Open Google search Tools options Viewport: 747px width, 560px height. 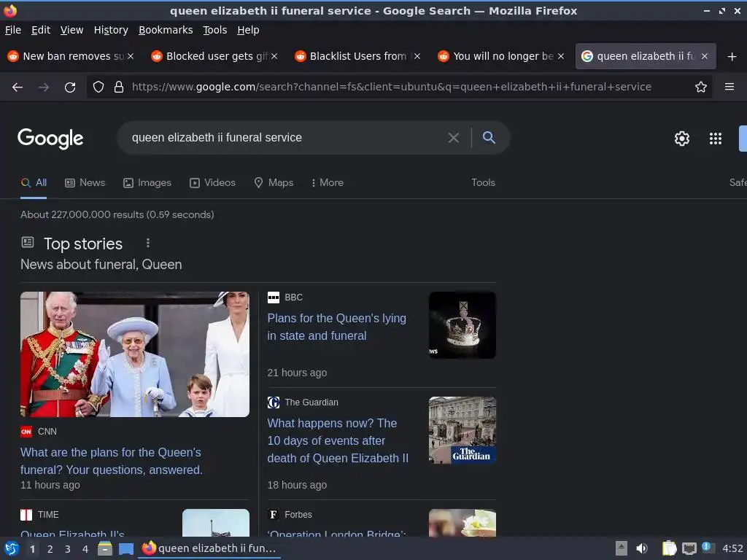[483, 183]
